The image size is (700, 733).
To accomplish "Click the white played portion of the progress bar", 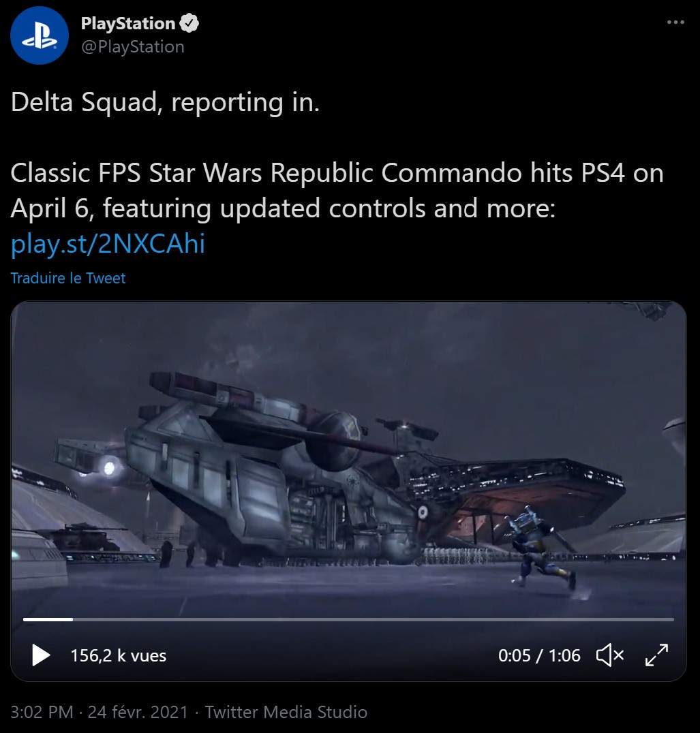I will click(48, 619).
